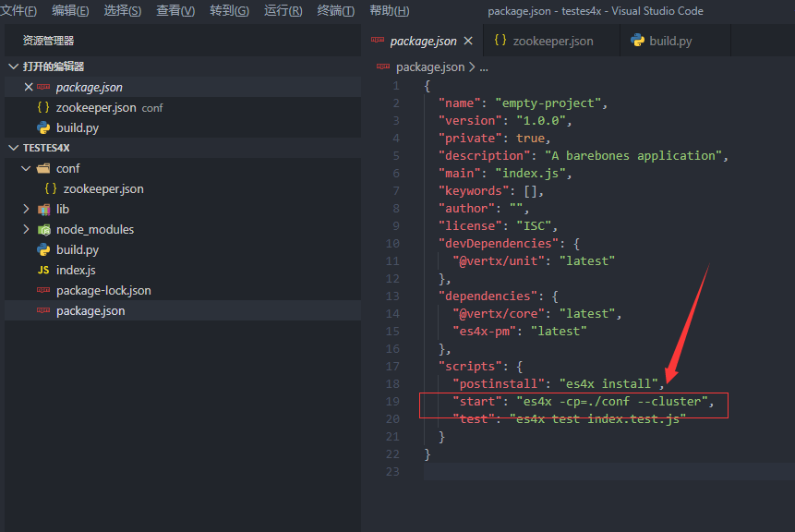This screenshot has width=795, height=532.
Task: Click line number 19 in the gutter
Action: tap(392, 401)
